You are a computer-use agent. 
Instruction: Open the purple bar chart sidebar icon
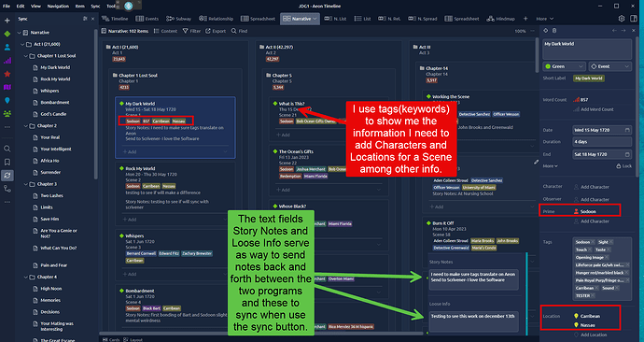click(x=7, y=61)
